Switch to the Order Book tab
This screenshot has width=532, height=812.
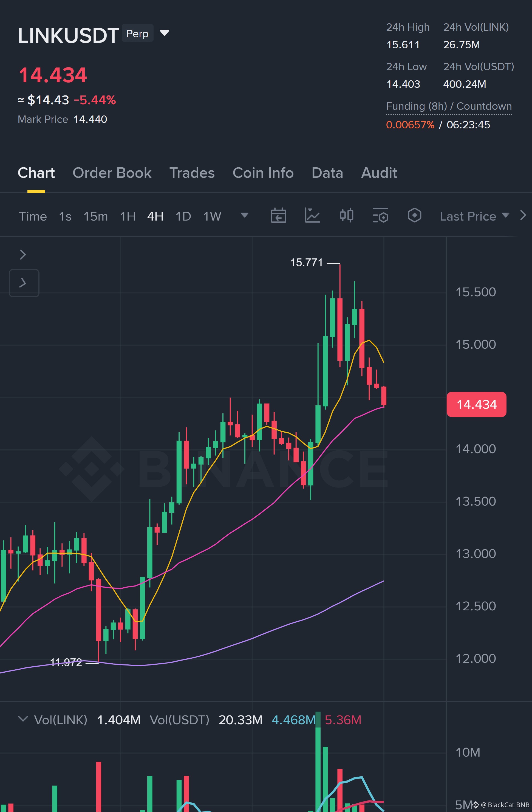tap(112, 173)
